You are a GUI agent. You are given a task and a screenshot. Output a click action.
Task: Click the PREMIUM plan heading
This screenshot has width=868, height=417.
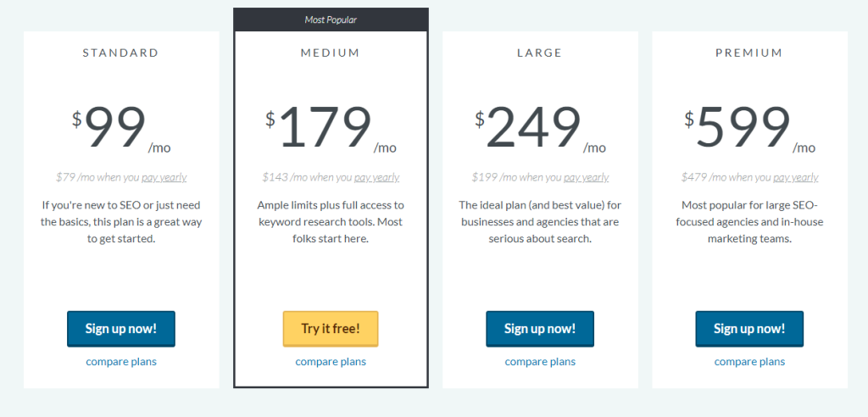[x=749, y=53]
